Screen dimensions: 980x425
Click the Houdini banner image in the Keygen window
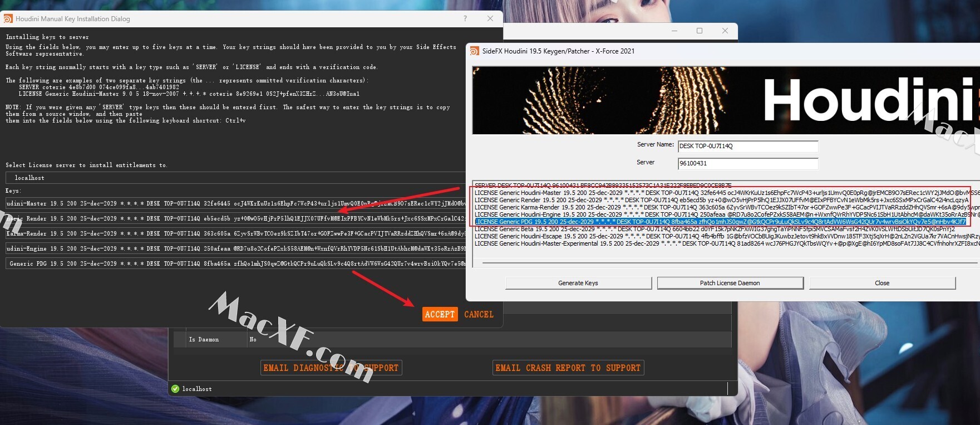[726, 100]
